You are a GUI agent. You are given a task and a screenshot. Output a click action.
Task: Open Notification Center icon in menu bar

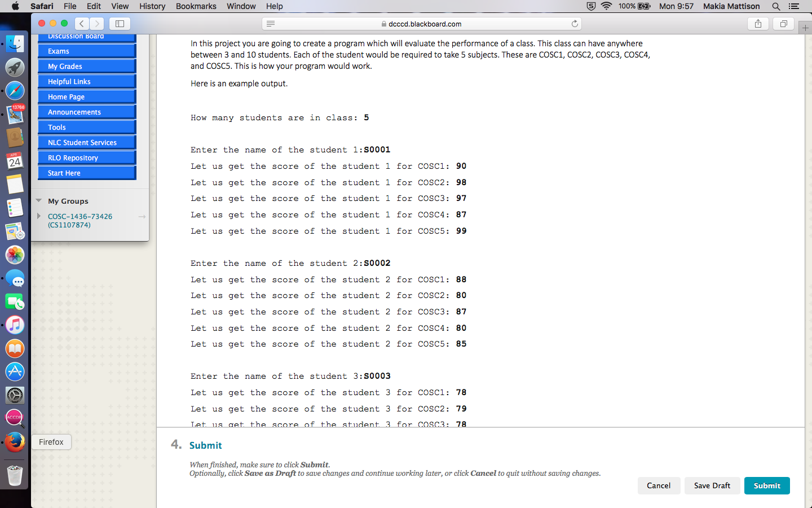pyautogui.click(x=794, y=6)
